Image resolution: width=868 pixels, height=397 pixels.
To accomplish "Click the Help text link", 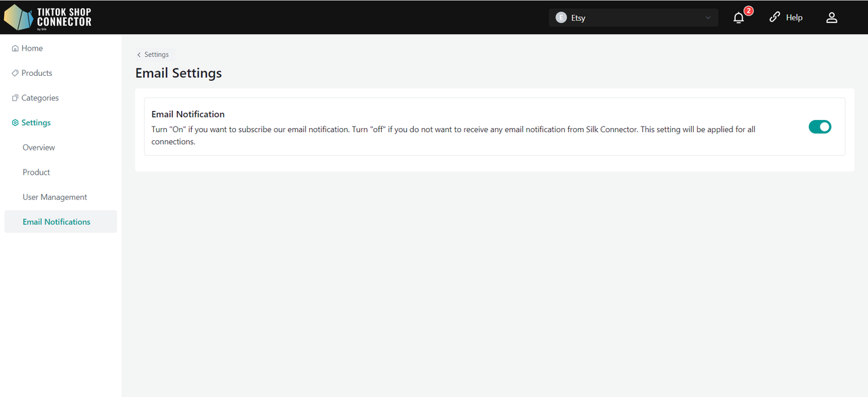I will [794, 18].
